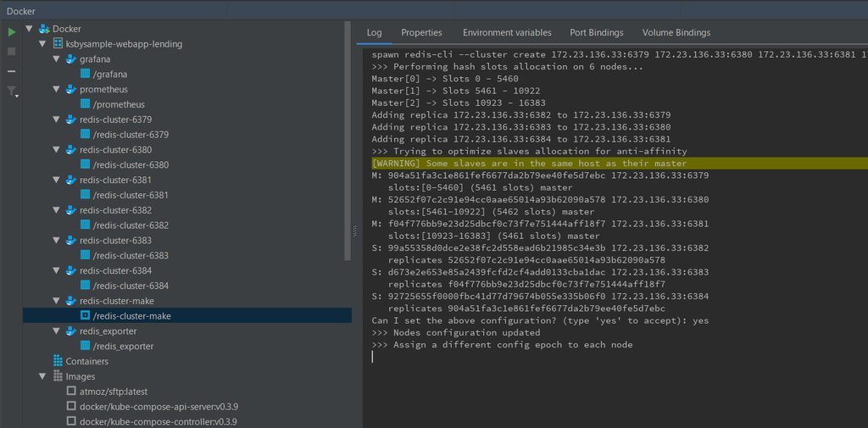Click the 'spawn redis-cli --cluster create' log line
868x428 pixels.
[x=620, y=54]
